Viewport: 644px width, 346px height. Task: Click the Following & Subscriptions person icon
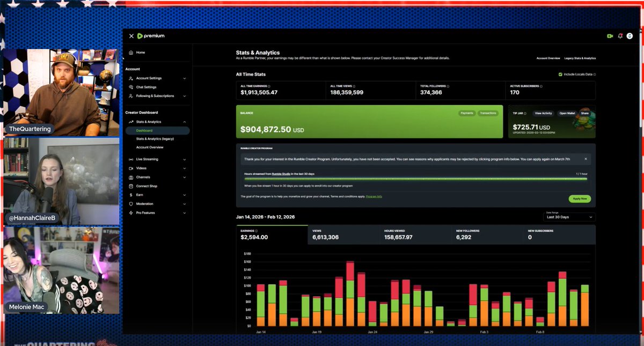[131, 96]
